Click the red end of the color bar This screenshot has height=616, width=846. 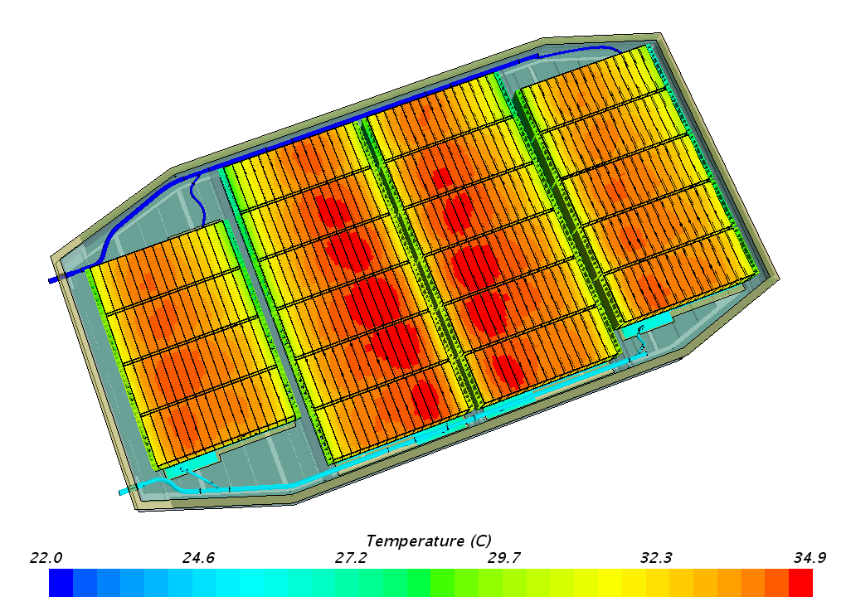coord(800,583)
